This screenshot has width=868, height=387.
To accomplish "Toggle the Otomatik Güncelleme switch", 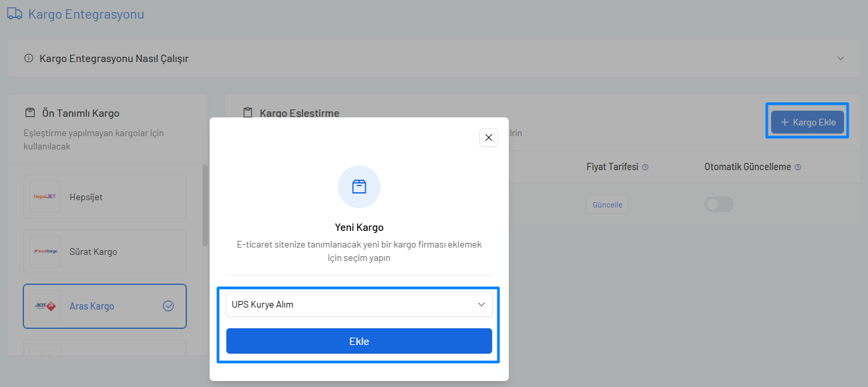I will [719, 204].
